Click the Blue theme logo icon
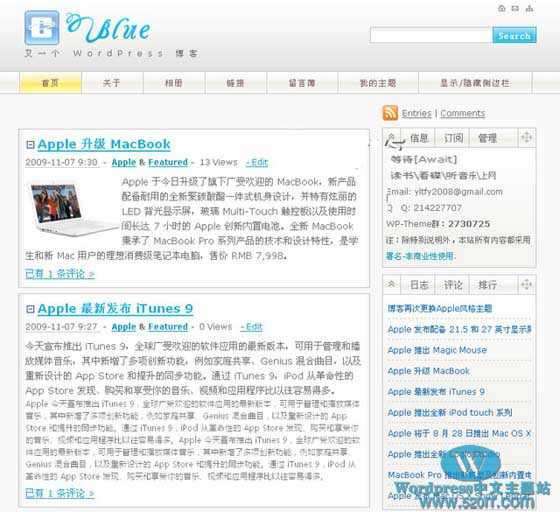This screenshot has height=512, width=560. 42,28
